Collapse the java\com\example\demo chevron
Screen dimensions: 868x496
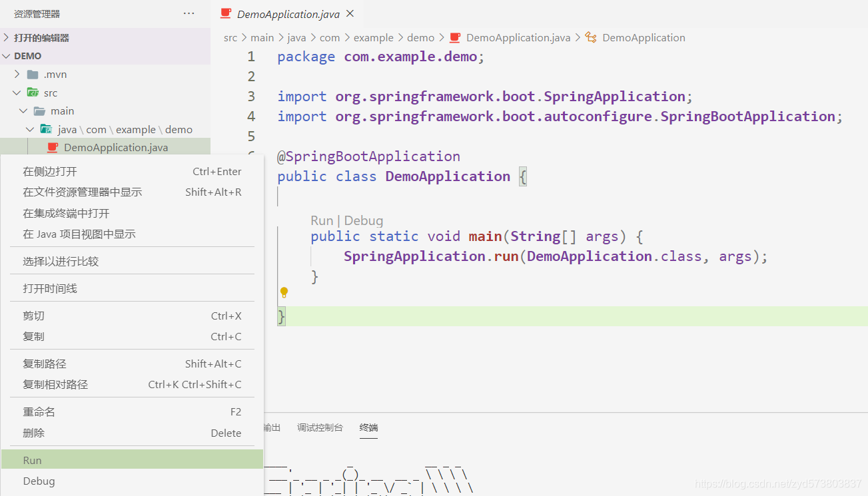click(x=31, y=129)
